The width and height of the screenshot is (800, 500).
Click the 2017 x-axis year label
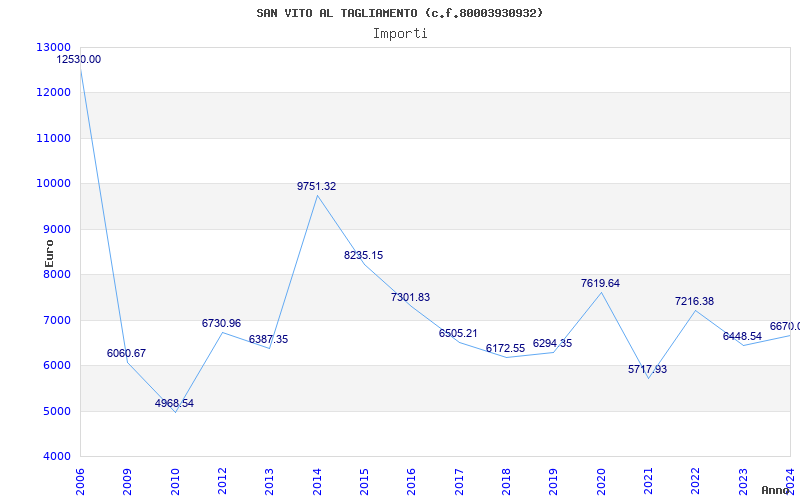pos(459,482)
